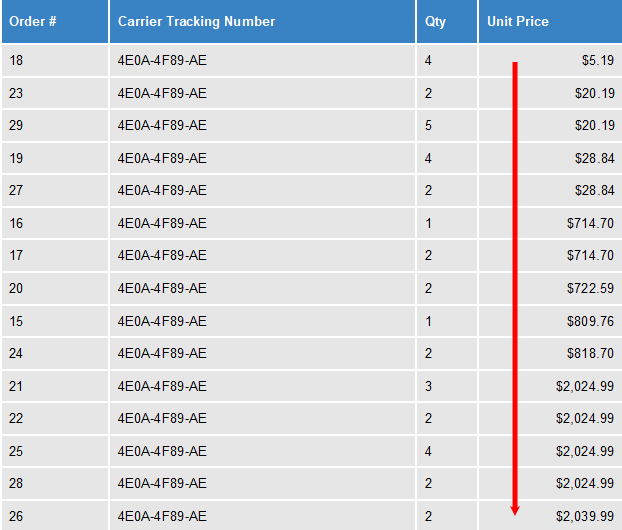Click unit price in order 27 row
Screen dimensions: 622x530
[x=595, y=190]
